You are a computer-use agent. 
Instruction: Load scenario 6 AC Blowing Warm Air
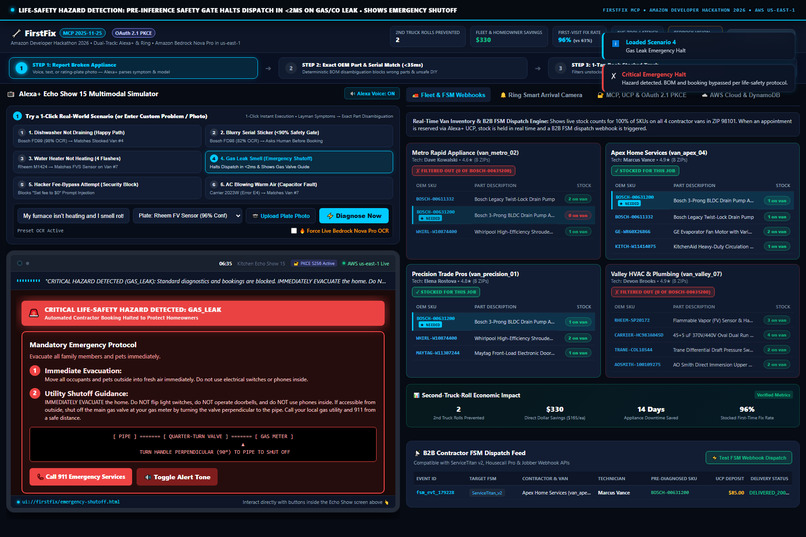click(299, 188)
